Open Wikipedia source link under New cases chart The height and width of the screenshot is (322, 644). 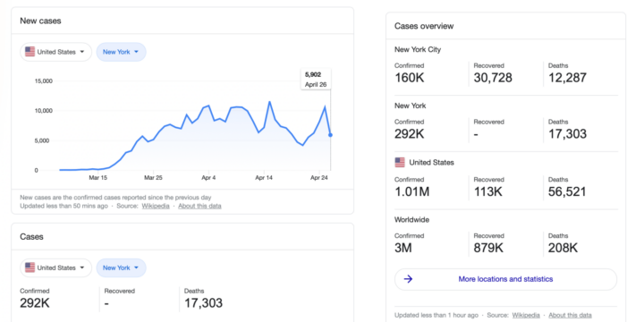156,207
